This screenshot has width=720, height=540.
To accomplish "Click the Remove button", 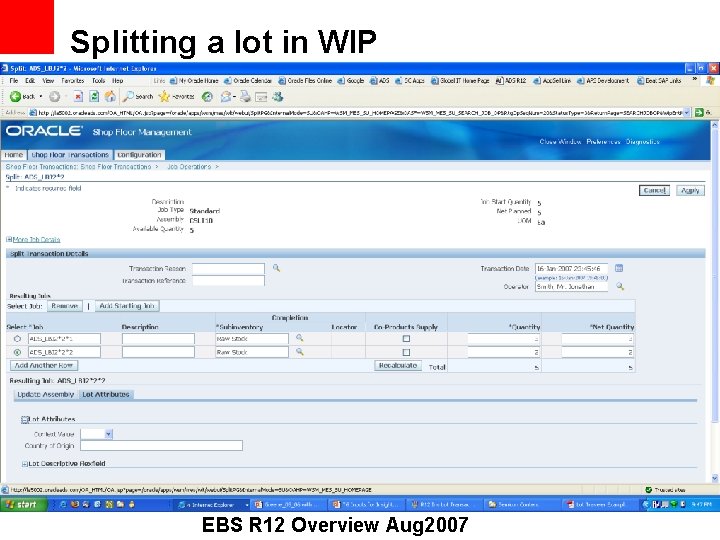I will point(65,306).
